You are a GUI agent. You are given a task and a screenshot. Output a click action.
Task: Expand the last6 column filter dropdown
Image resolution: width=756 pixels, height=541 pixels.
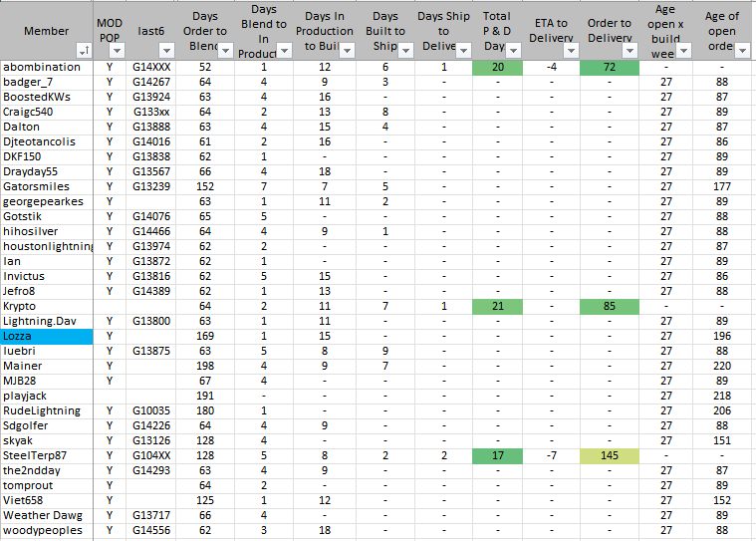click(x=168, y=51)
